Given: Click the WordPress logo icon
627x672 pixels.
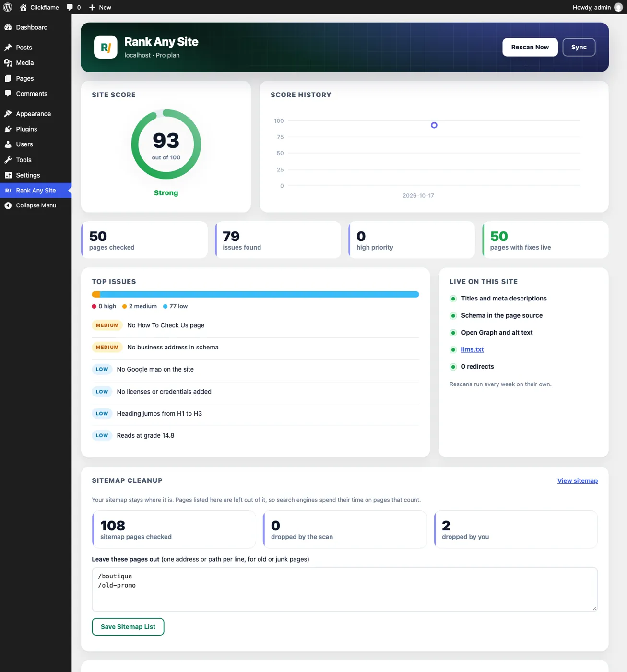Looking at the screenshot, I should click(8, 7).
